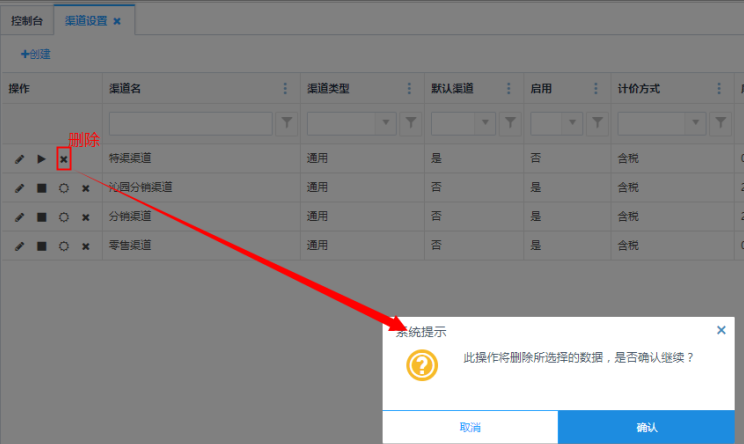Click the edit pencil for 特渠渠道 row

click(x=19, y=159)
